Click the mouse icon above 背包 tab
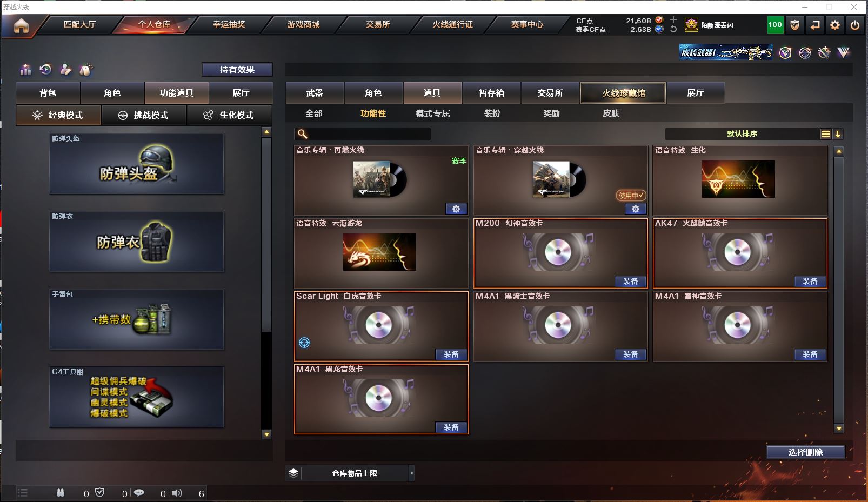 [86, 70]
